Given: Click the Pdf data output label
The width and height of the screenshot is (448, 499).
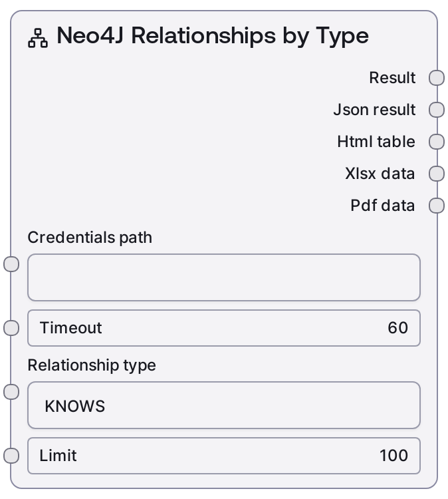Looking at the screenshot, I should pyautogui.click(x=383, y=206).
